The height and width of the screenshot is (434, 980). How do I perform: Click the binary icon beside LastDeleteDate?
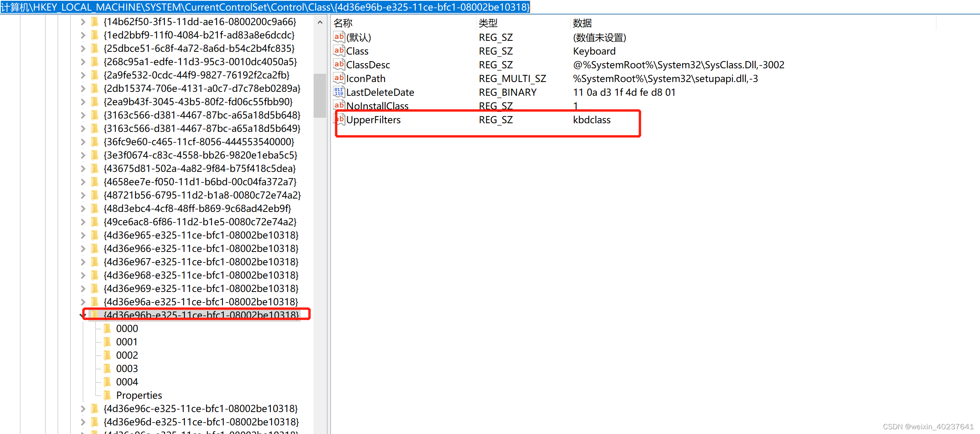(x=339, y=92)
